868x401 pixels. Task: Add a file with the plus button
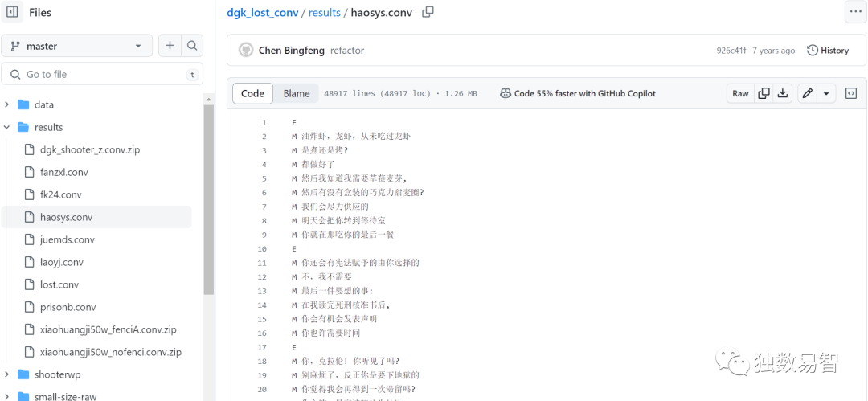point(170,46)
